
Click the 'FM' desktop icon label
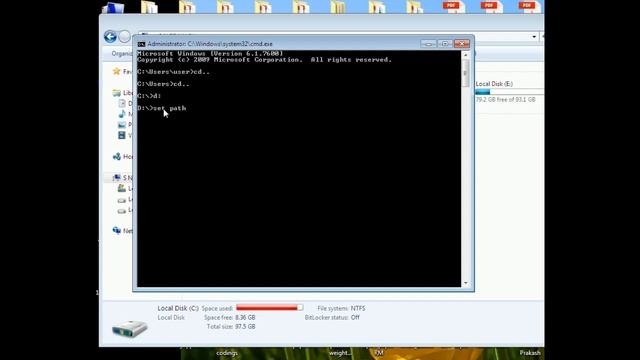(x=378, y=353)
